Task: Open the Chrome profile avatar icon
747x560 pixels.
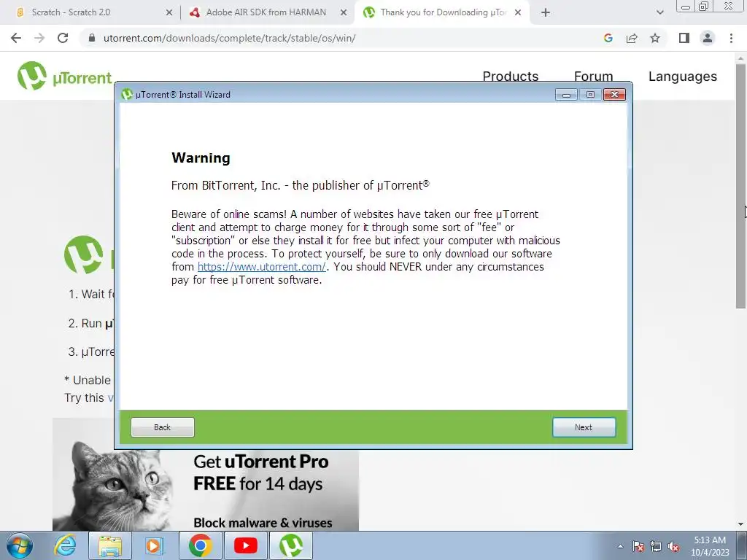Action: click(708, 38)
